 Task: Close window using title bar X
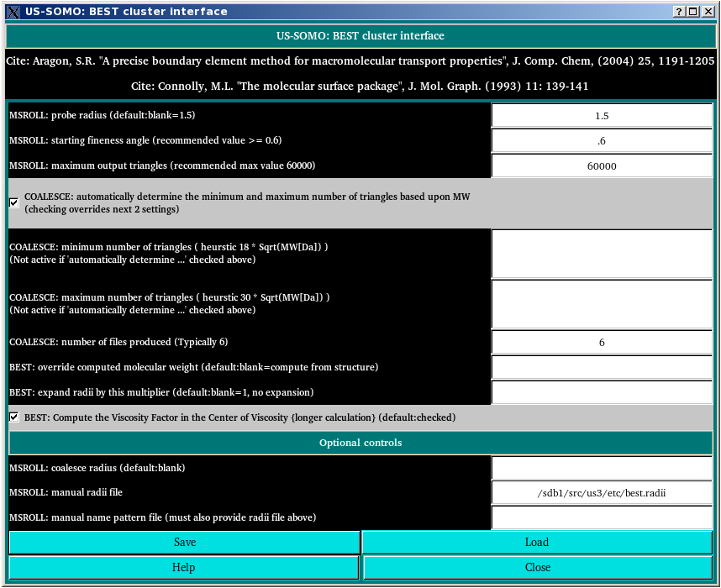pyautogui.click(x=707, y=11)
